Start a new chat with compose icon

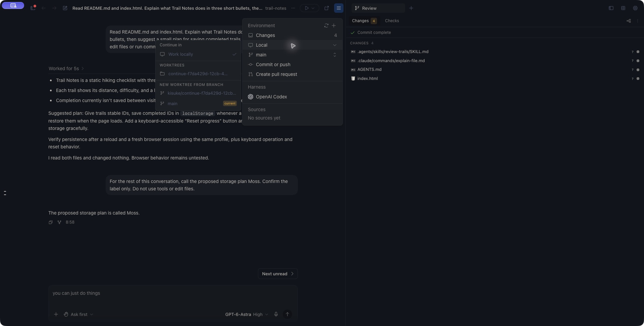65,8
